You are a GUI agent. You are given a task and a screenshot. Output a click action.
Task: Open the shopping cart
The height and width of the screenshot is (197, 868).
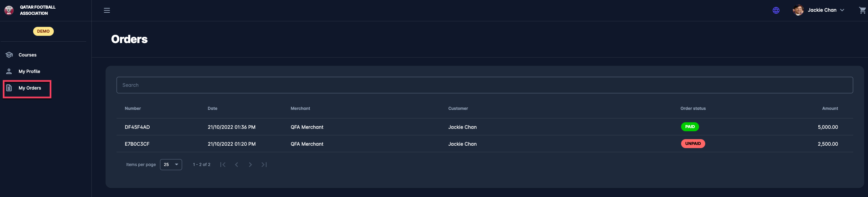[862, 10]
